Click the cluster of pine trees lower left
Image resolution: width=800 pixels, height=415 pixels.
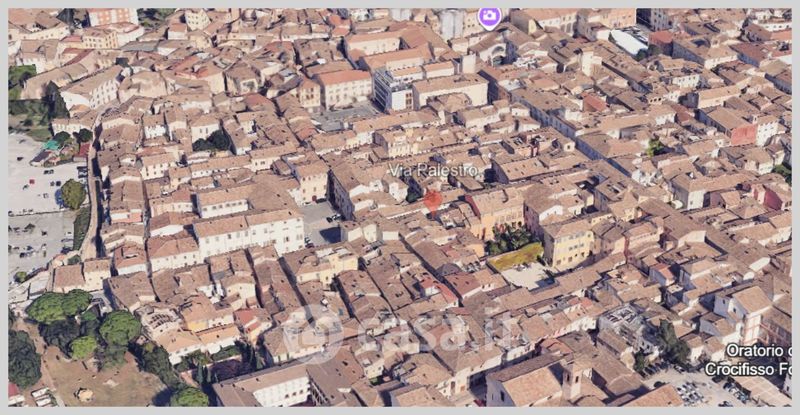pyautogui.click(x=80, y=322)
